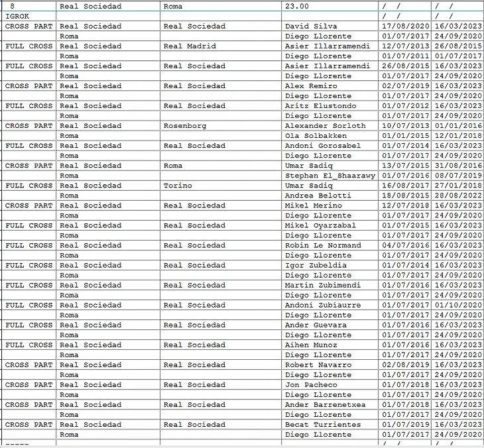The height and width of the screenshot is (448, 484).
Task: Click the Stephan El_Shaarawy player cell
Action: pos(330,176)
